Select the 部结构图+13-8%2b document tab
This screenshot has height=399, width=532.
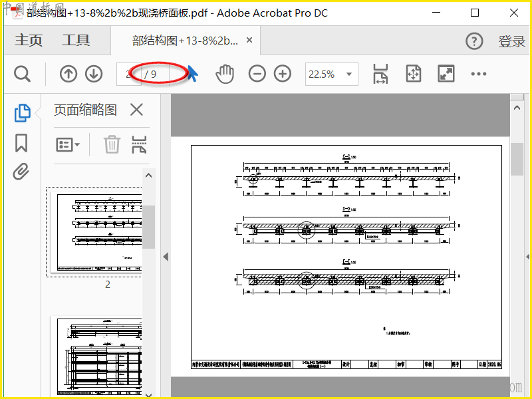tap(185, 41)
